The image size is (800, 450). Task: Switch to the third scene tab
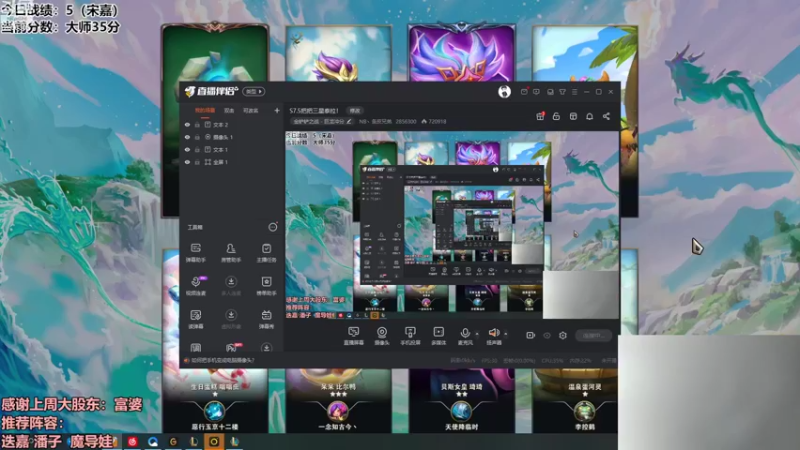(x=250, y=111)
